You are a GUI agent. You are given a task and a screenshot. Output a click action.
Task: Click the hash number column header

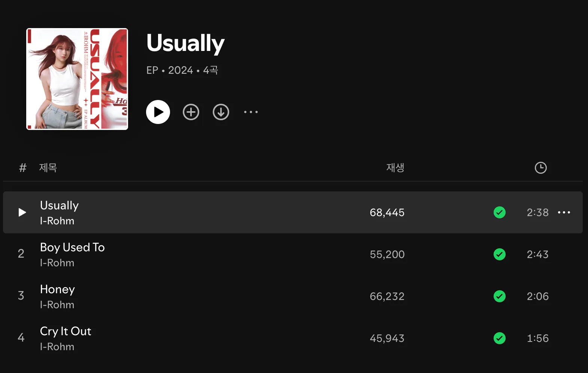[x=23, y=168]
